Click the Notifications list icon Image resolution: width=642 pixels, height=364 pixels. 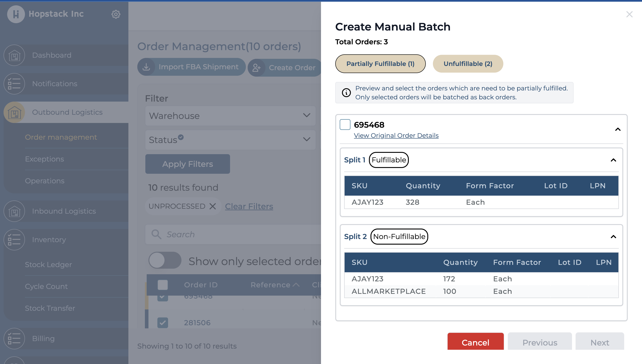(x=14, y=84)
